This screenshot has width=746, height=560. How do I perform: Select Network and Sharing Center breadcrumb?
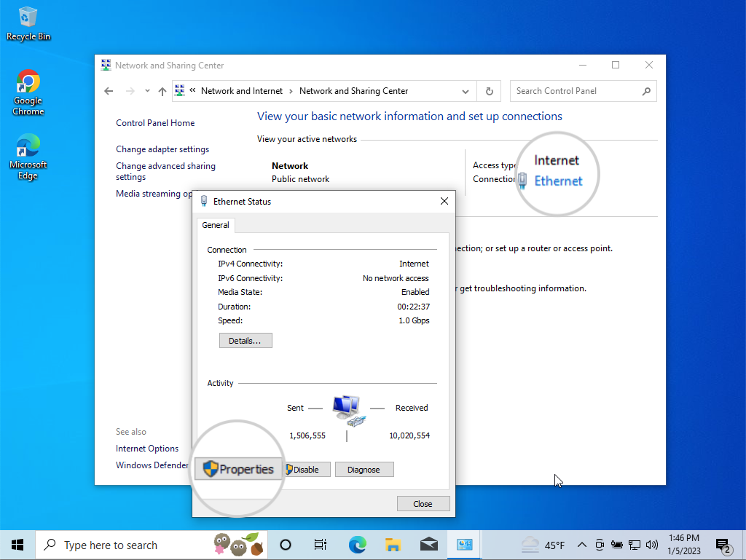(353, 91)
